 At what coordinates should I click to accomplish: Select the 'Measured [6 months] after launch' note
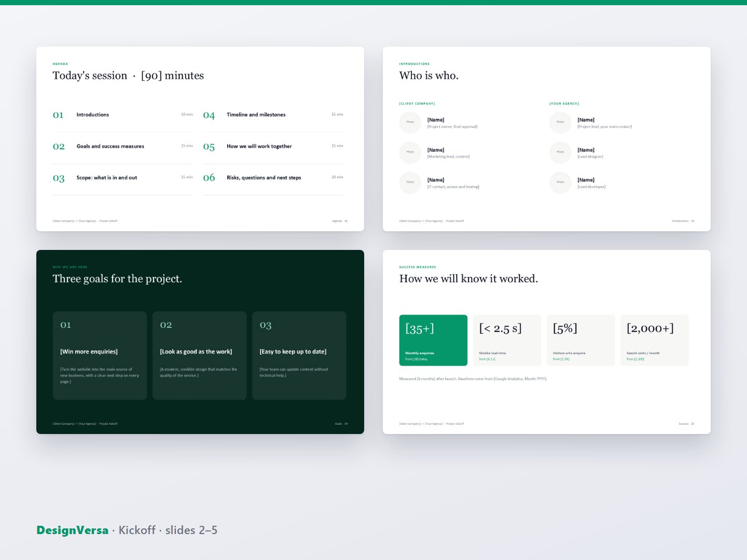473,379
